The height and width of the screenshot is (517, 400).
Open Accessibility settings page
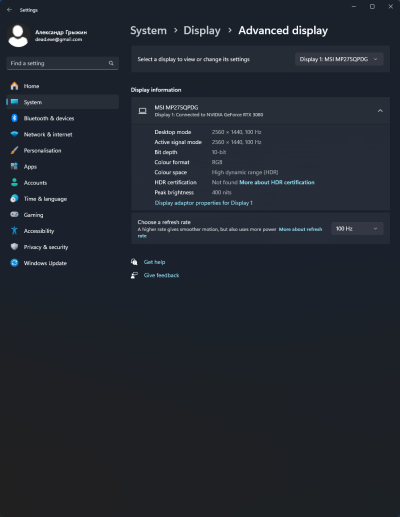(x=63, y=230)
